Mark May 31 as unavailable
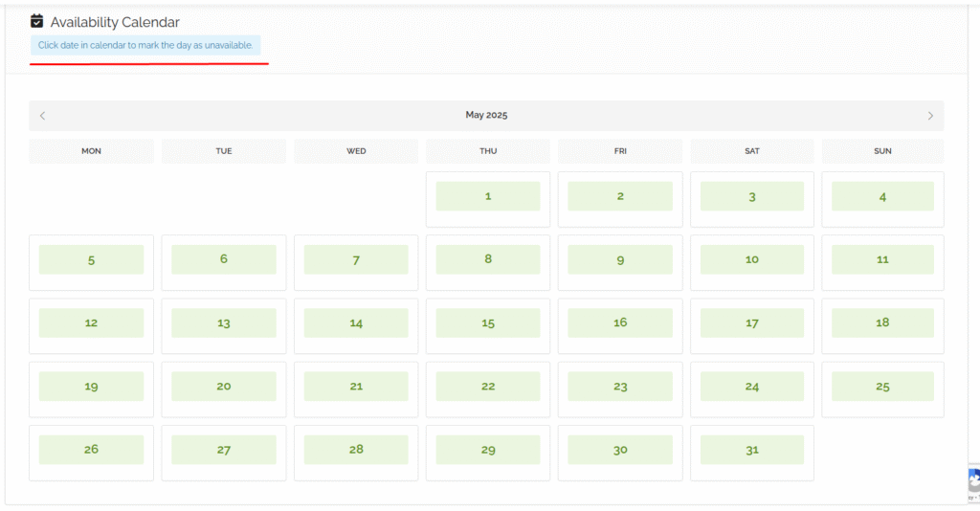The width and height of the screenshot is (980, 511). click(751, 450)
